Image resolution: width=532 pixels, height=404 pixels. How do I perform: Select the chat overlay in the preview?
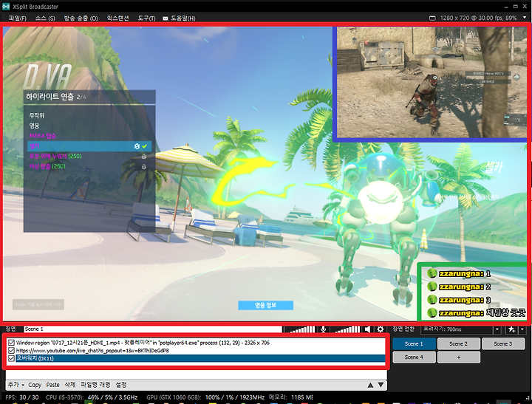[472, 292]
